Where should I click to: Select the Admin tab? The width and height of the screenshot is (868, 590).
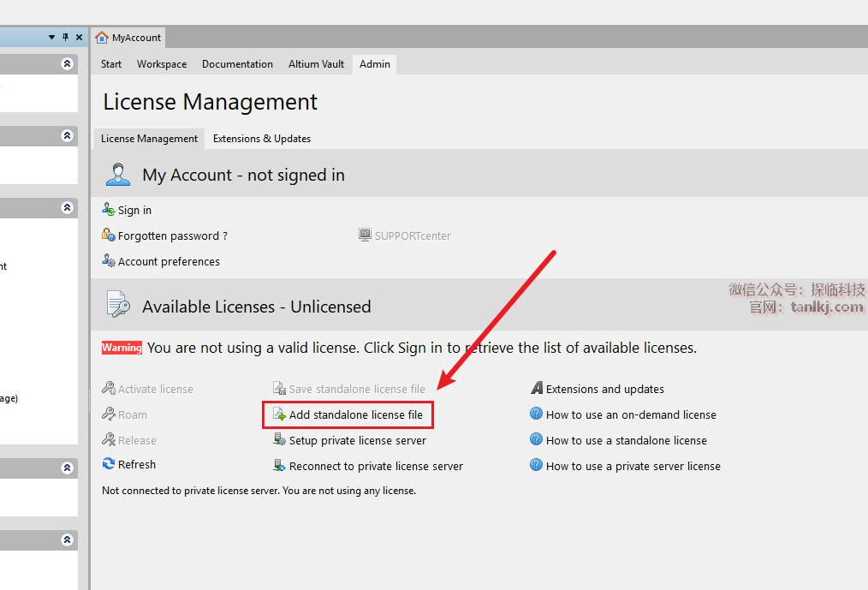(375, 64)
